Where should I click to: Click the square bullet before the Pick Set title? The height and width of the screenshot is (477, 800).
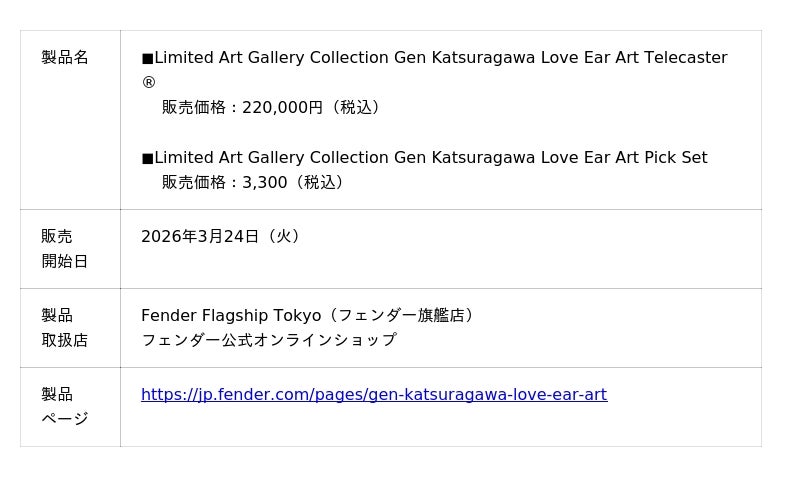tap(147, 159)
